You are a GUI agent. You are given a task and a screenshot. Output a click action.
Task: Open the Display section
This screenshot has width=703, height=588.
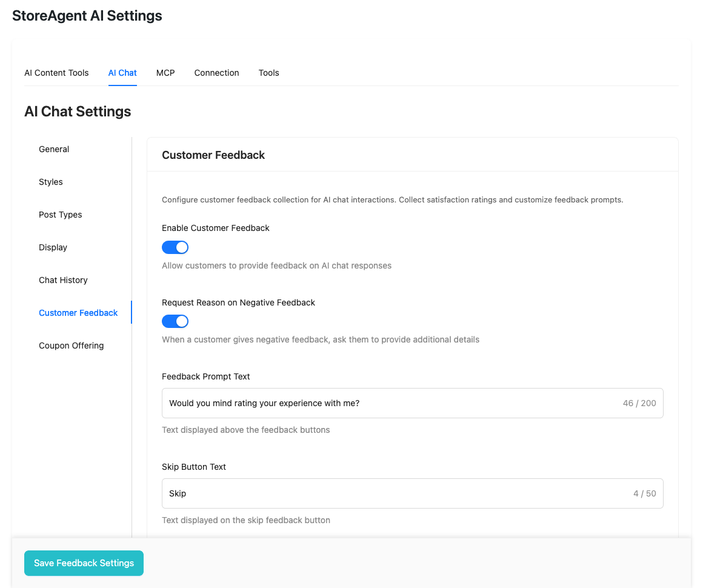click(x=53, y=247)
